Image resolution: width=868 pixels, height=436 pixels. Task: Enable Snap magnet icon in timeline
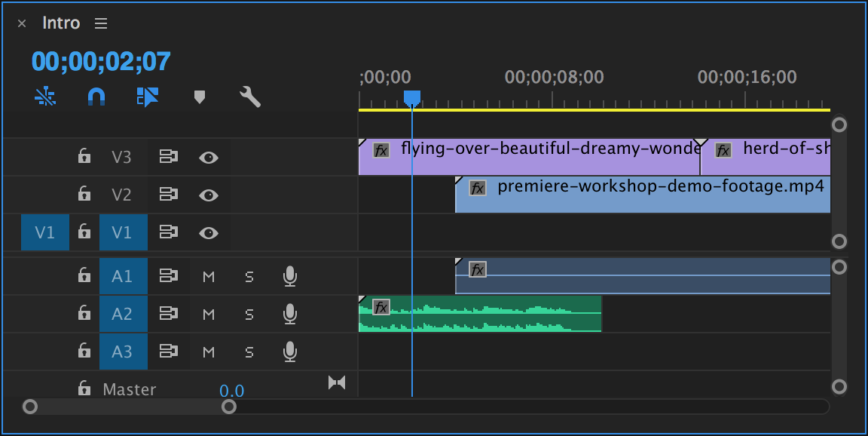[96, 97]
